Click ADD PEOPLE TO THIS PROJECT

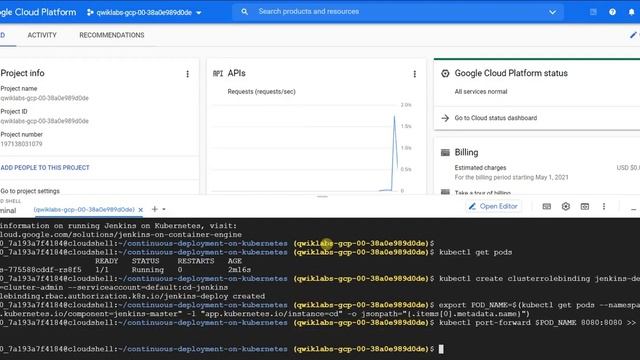45,168
